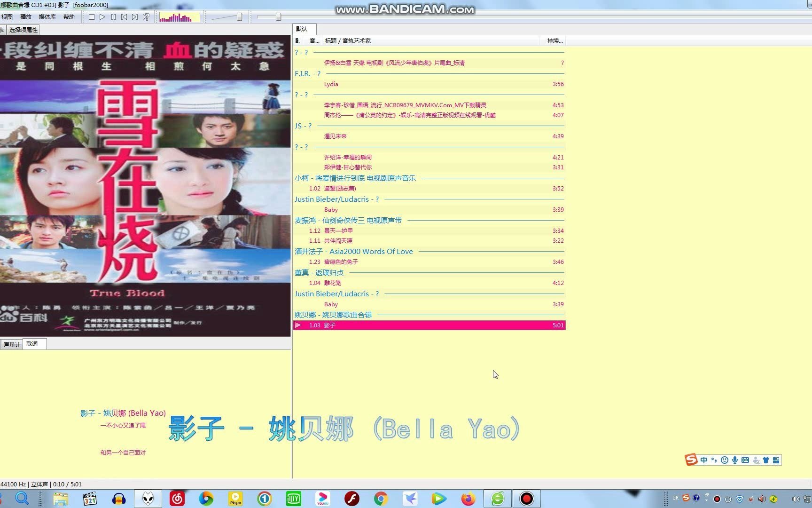Image resolution: width=812 pixels, height=508 pixels.
Task: Click the seek bar position handle
Action: coord(278,17)
